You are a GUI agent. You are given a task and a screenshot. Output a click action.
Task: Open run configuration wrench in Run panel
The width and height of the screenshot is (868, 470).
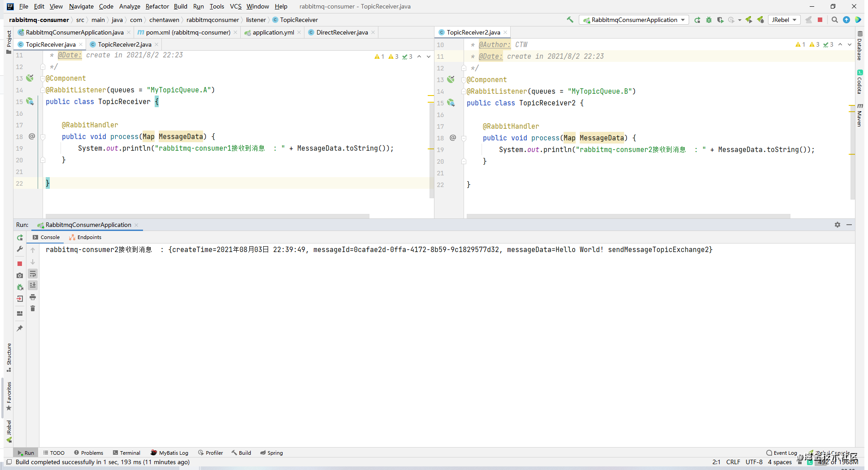click(x=20, y=249)
